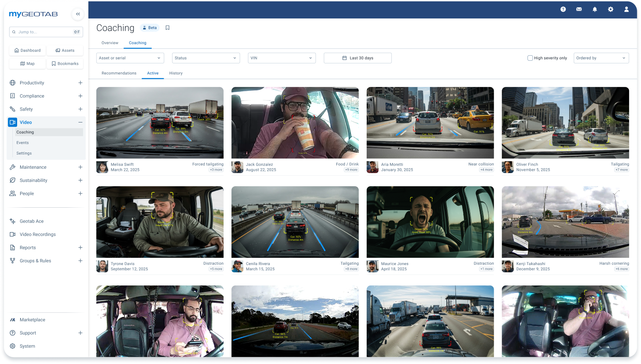
Task: Open the Last 30 days date range selector
Action: point(357,58)
